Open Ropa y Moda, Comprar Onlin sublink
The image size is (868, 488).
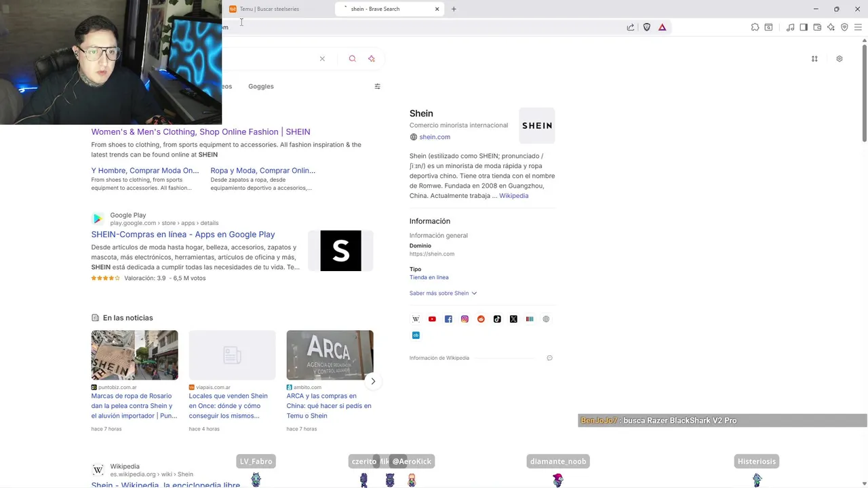point(263,171)
